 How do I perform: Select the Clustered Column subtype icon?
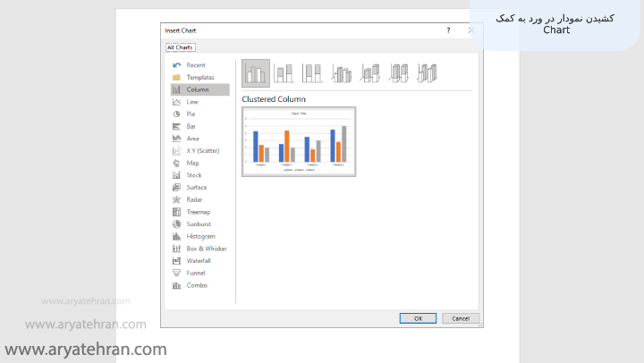tap(256, 73)
